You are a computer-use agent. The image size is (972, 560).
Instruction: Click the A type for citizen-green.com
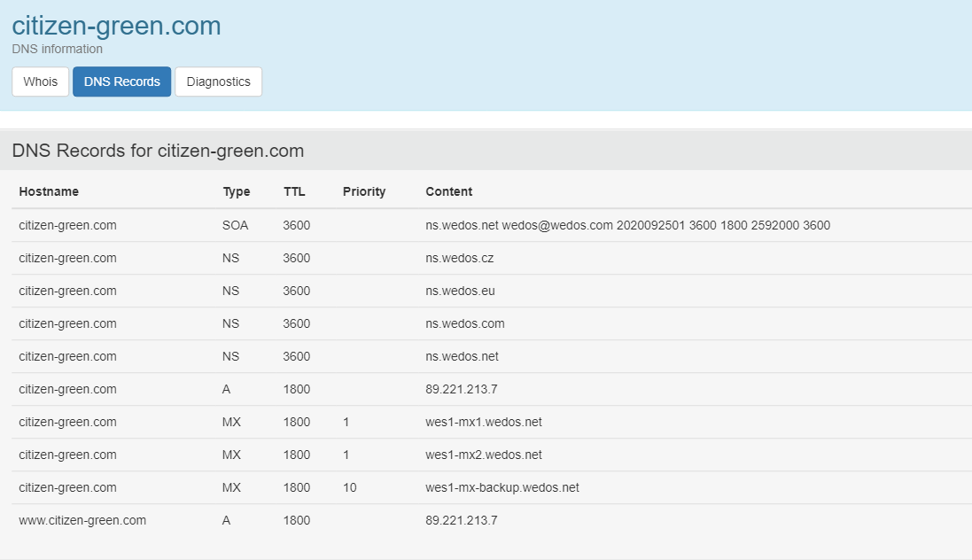point(226,390)
